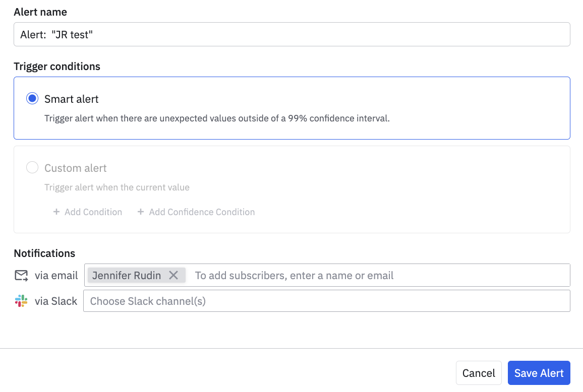The width and height of the screenshot is (583, 392).
Task: Click the email envelope icon
Action: [x=21, y=275]
